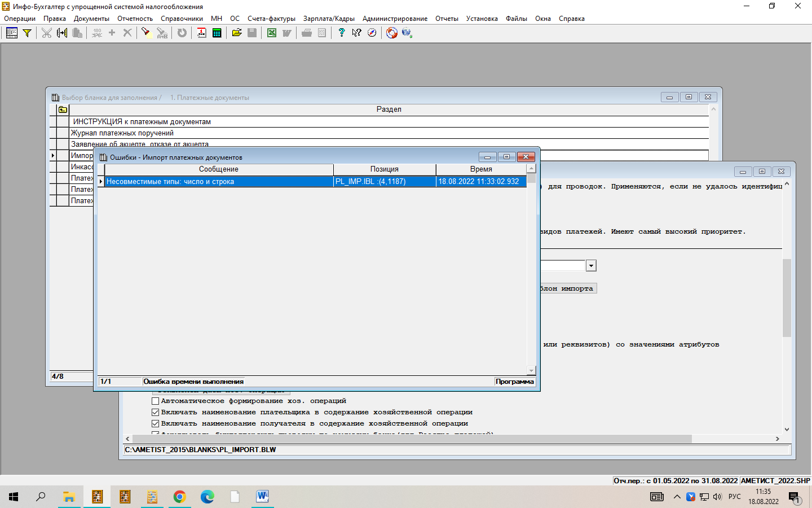This screenshot has height=508, width=812.
Task: Click the print preview page icon
Action: point(322,33)
